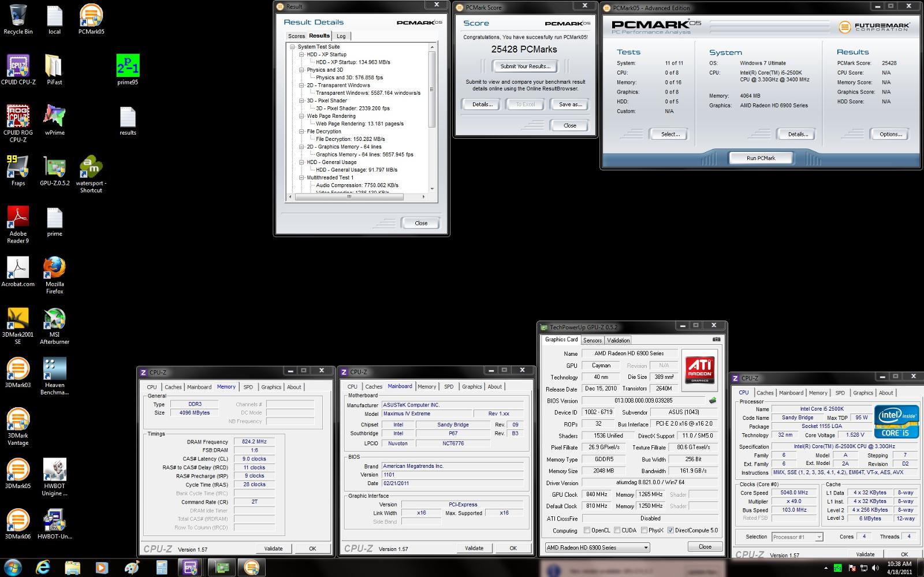Click the GPU-Z BIOS save chip icon
This screenshot has width=924, height=577.
pyautogui.click(x=713, y=400)
